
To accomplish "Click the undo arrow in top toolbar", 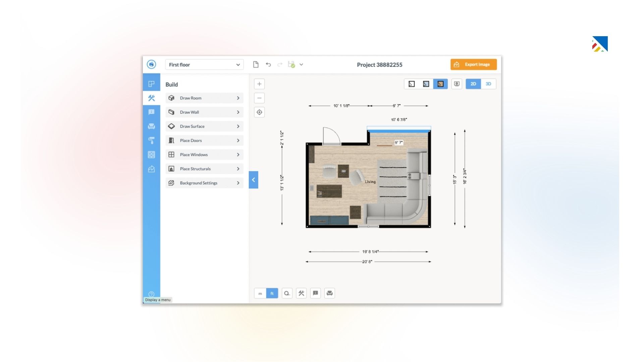I will click(x=268, y=65).
